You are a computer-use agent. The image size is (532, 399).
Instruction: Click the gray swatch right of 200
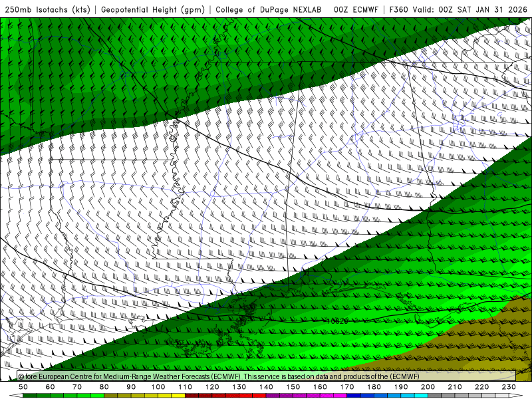coord(435,396)
